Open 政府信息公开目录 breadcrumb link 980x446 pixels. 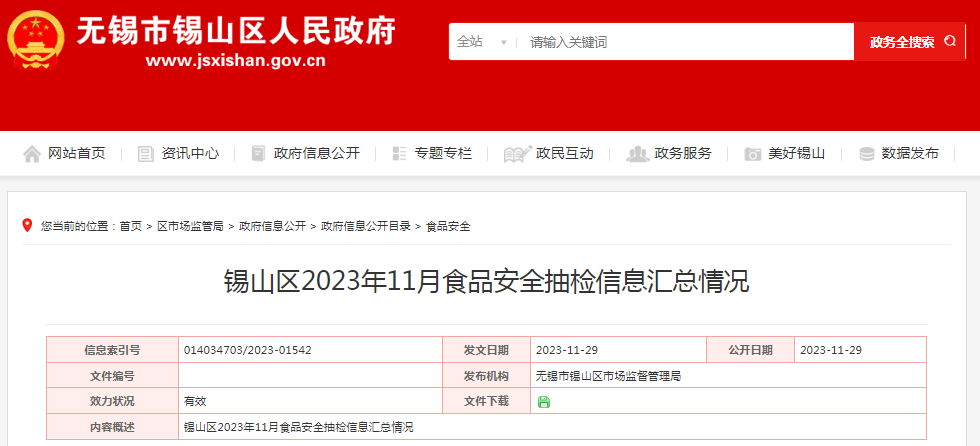tap(366, 227)
